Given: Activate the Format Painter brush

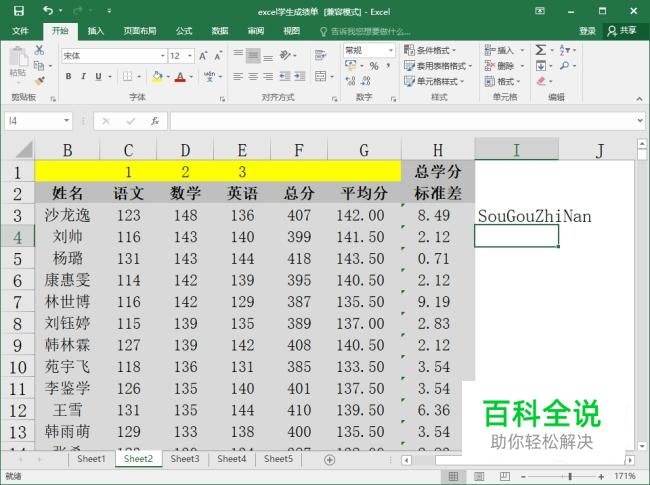Looking at the screenshot, I should pyautogui.click(x=39, y=81).
